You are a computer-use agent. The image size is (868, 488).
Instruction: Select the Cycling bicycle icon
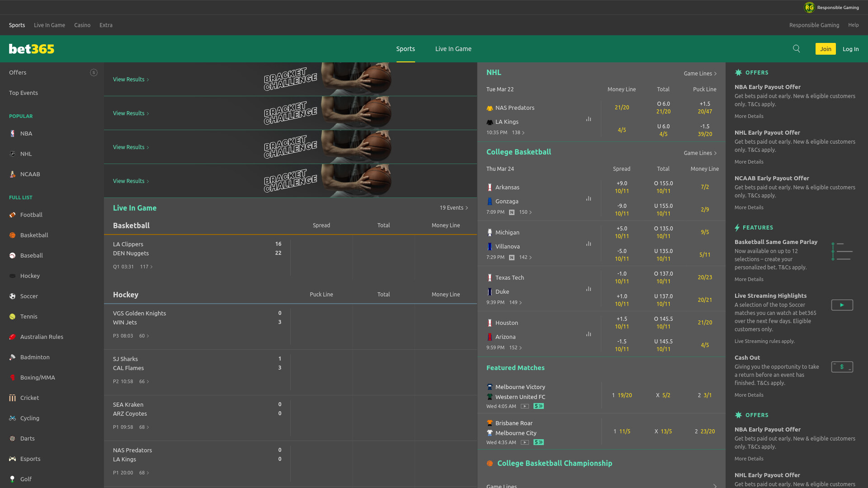(x=13, y=418)
